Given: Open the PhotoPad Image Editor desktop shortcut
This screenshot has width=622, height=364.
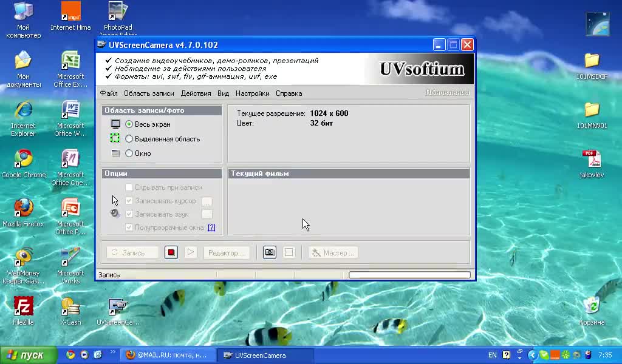Looking at the screenshot, I should [118, 16].
